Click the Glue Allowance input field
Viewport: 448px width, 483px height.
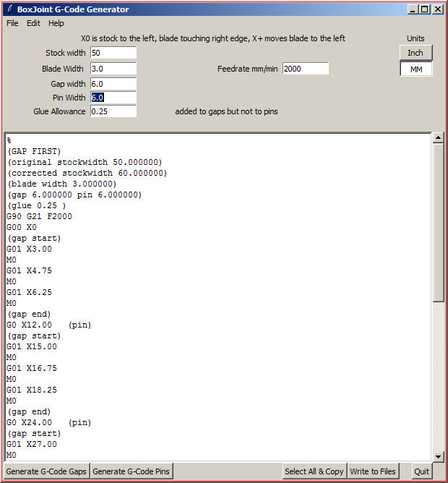(113, 111)
